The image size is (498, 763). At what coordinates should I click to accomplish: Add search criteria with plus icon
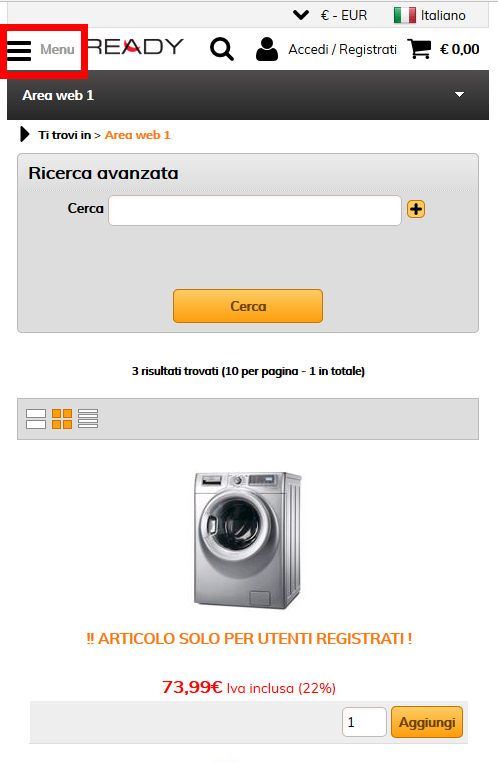pyautogui.click(x=416, y=209)
